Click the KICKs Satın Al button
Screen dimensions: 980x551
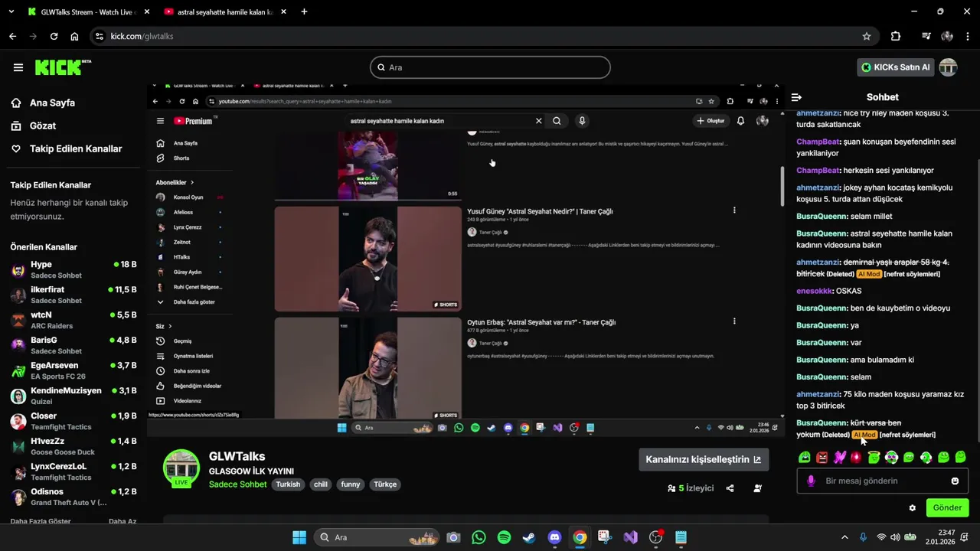point(895,67)
